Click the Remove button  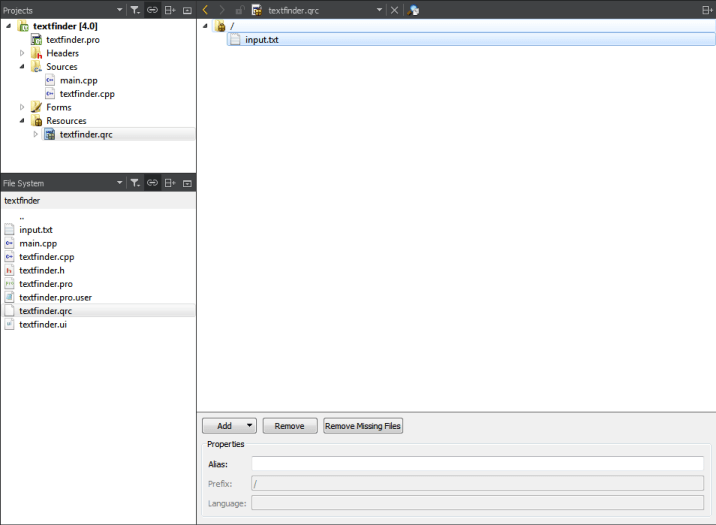click(x=290, y=425)
